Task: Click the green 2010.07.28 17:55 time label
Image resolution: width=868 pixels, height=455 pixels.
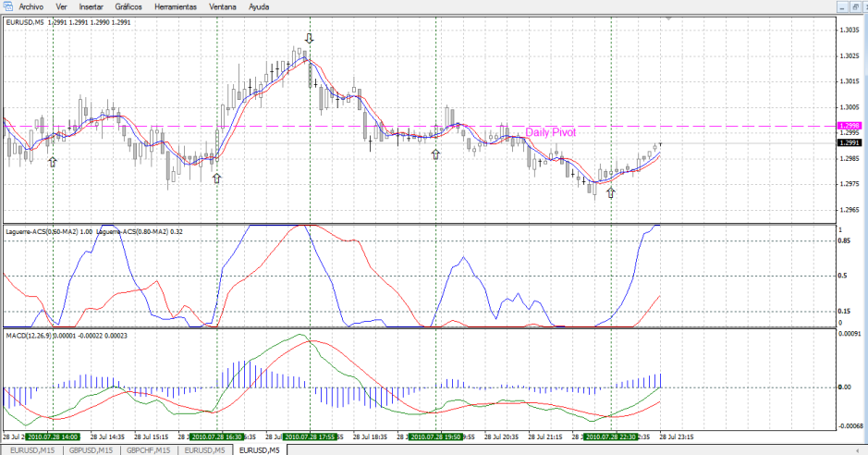Action: [310, 437]
